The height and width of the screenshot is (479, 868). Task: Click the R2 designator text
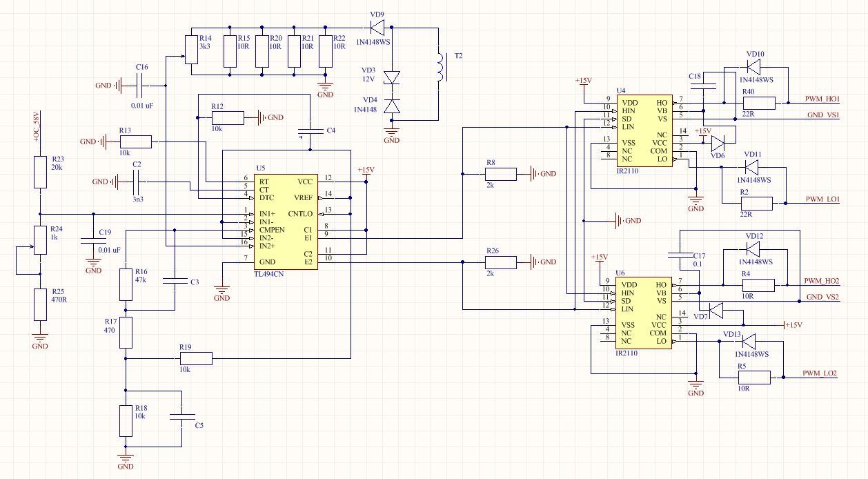tap(744, 192)
